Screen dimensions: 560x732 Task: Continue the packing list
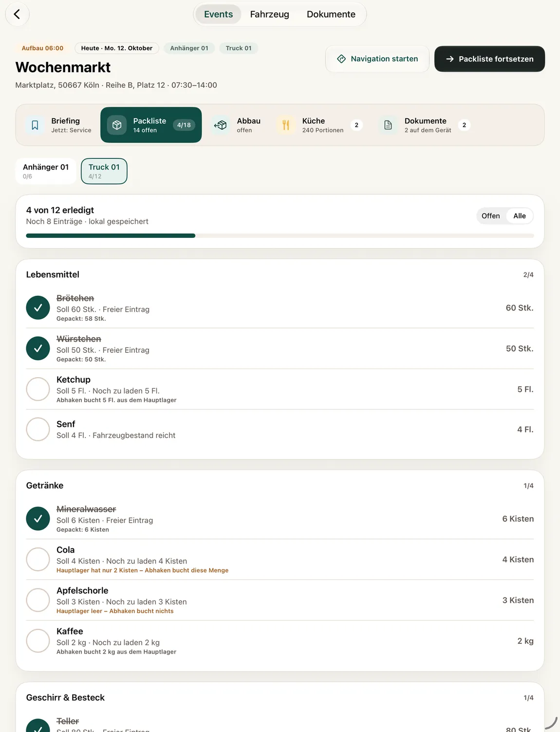click(x=489, y=59)
